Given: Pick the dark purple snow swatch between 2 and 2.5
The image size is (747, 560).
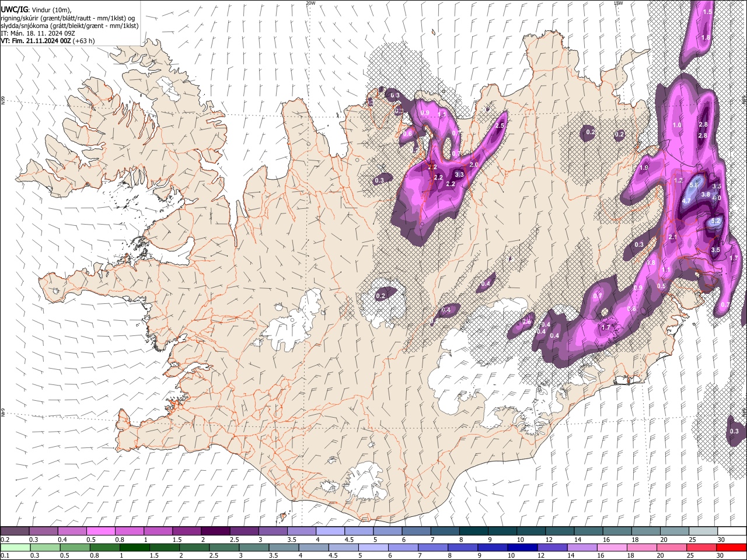Looking at the screenshot, I should pos(215,531).
